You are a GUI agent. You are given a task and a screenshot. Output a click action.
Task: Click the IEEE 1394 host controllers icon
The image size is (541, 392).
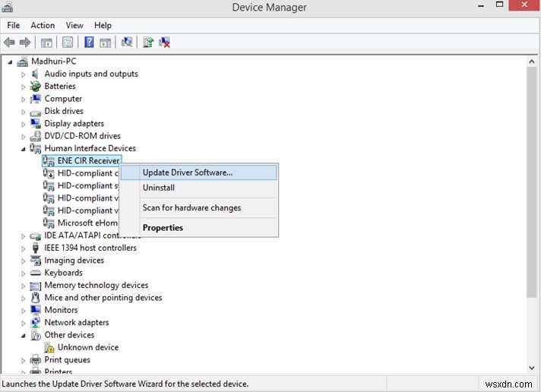pos(35,248)
